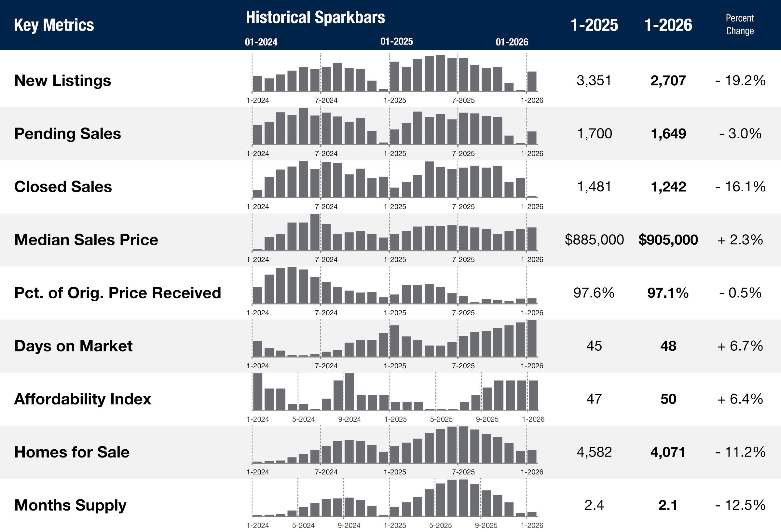This screenshot has width=781, height=532.
Task: Click the Key Metrics column header
Action: (x=54, y=25)
